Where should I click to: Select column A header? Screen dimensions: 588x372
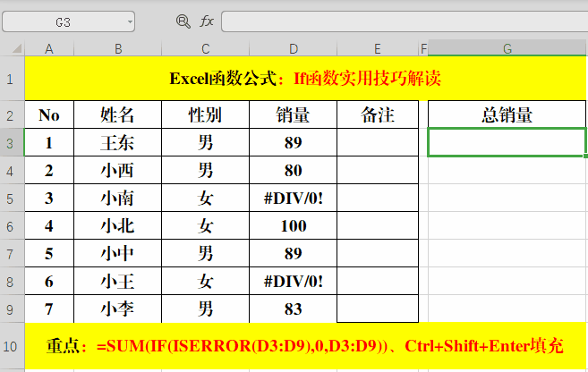click(x=49, y=48)
